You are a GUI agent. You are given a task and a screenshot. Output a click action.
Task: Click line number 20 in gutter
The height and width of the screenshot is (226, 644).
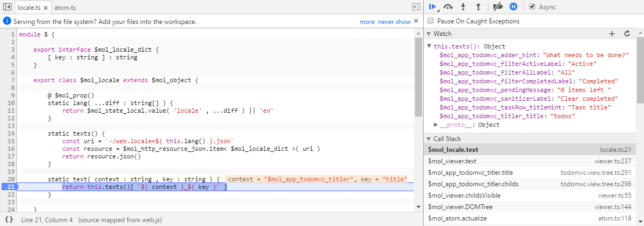pyautogui.click(x=11, y=179)
